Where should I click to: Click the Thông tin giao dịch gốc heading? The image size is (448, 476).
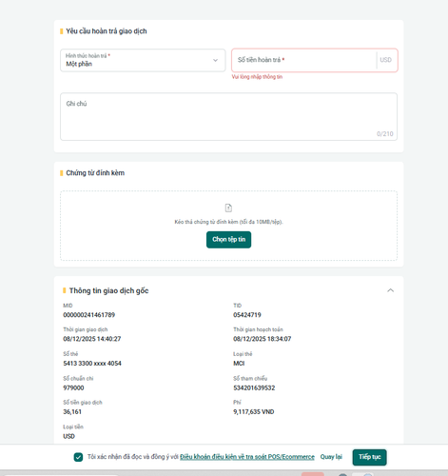coord(108,290)
